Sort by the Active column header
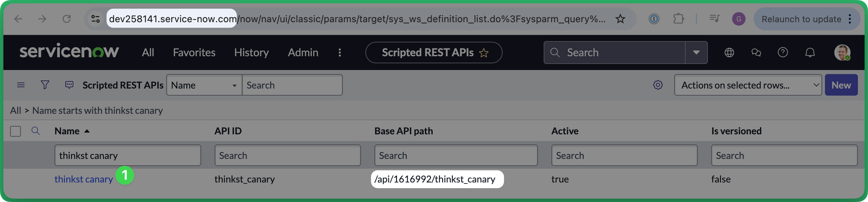This screenshot has height=202, width=868. (565, 131)
